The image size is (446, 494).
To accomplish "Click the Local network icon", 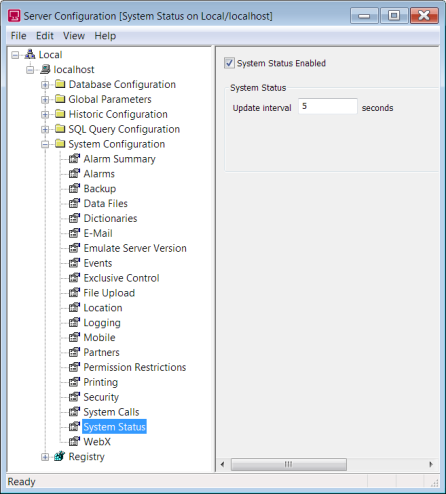I will point(30,54).
